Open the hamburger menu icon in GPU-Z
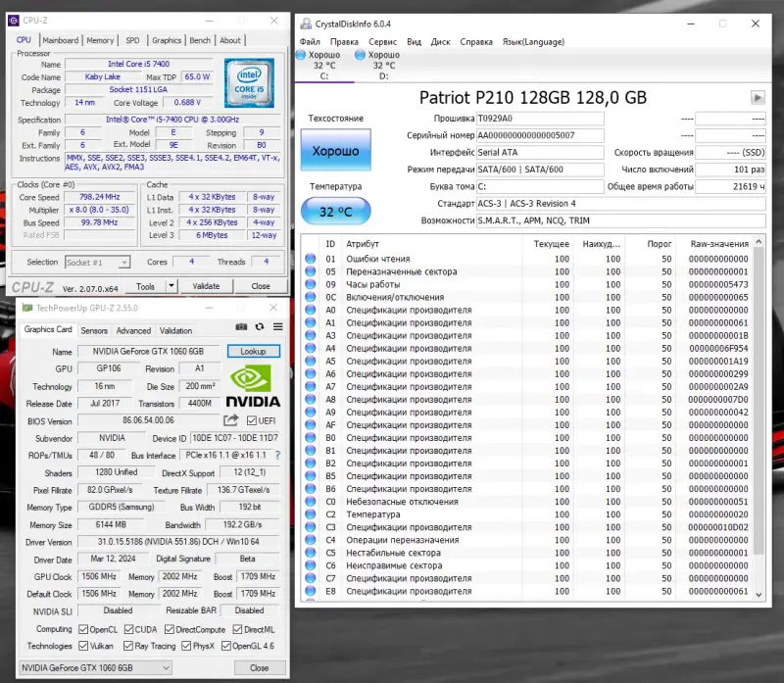The height and width of the screenshot is (683, 784). tap(277, 327)
